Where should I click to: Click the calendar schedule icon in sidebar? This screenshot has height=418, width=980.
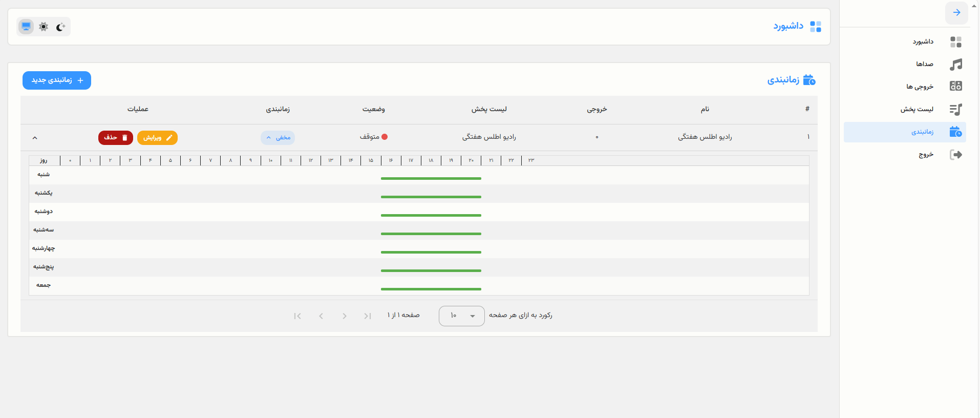pos(956,132)
